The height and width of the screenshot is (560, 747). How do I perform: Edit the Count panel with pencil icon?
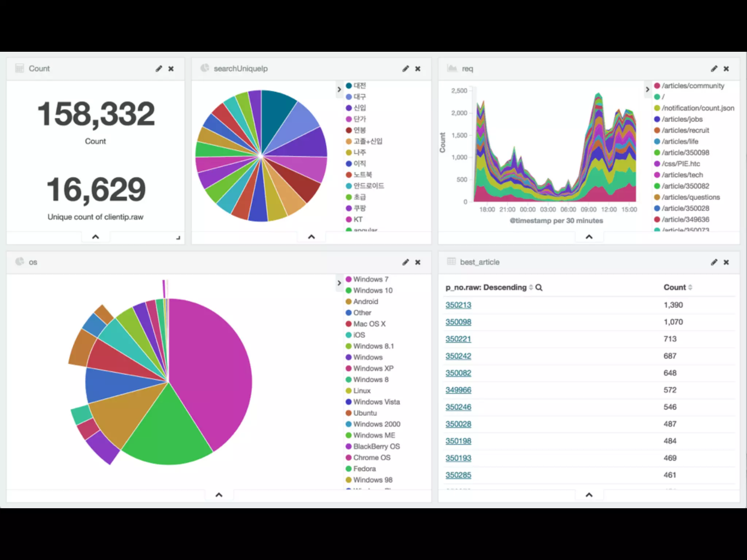click(x=159, y=69)
